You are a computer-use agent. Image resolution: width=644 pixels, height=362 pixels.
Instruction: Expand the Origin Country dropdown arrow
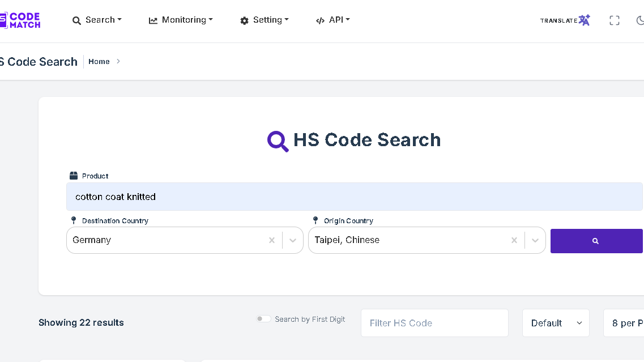(x=535, y=240)
